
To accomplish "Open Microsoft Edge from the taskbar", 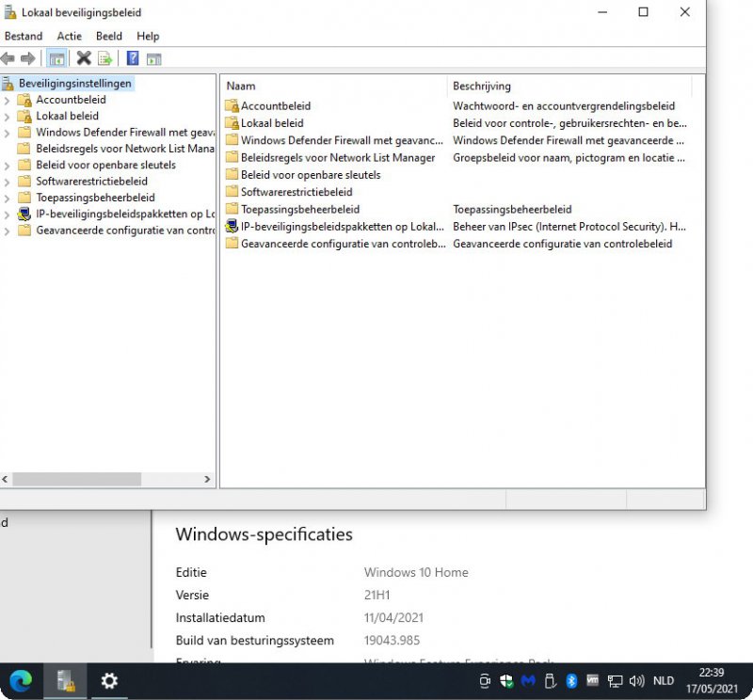I will tap(20, 680).
